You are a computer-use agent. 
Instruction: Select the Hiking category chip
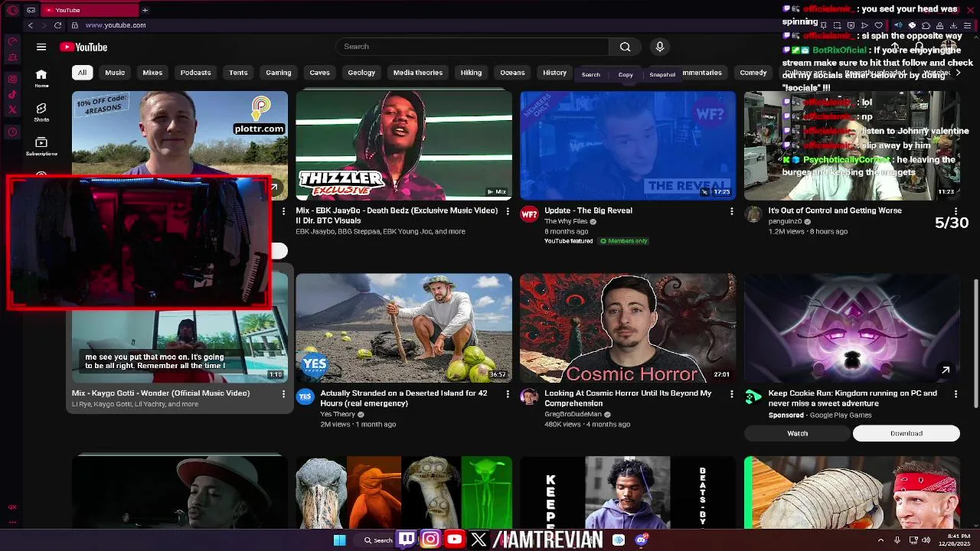click(x=471, y=73)
